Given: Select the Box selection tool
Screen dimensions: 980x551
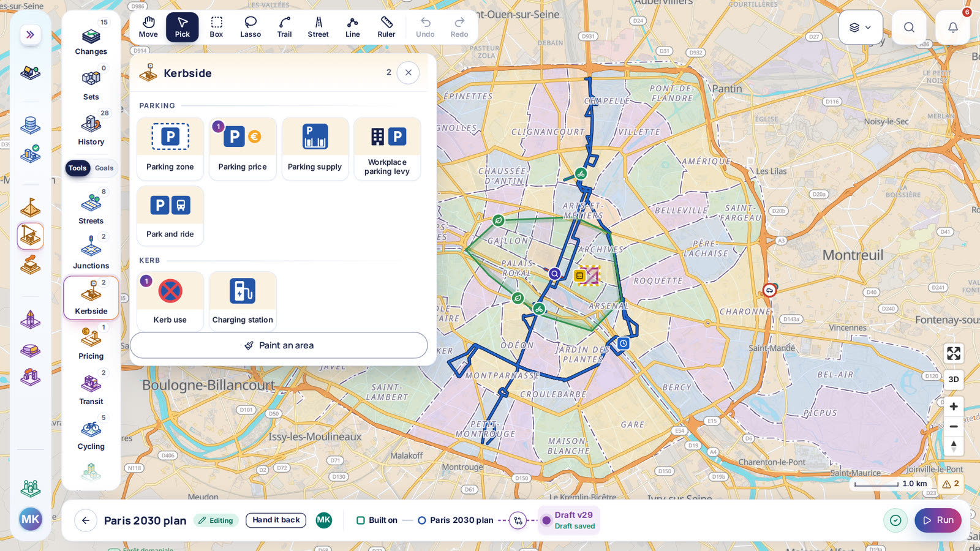Looking at the screenshot, I should pyautogui.click(x=216, y=27).
